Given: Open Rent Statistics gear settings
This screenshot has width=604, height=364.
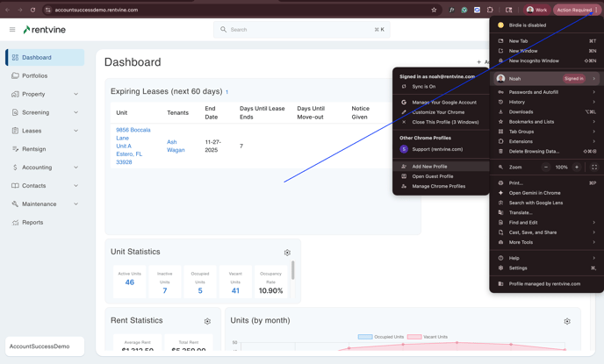Looking at the screenshot, I should click(207, 321).
